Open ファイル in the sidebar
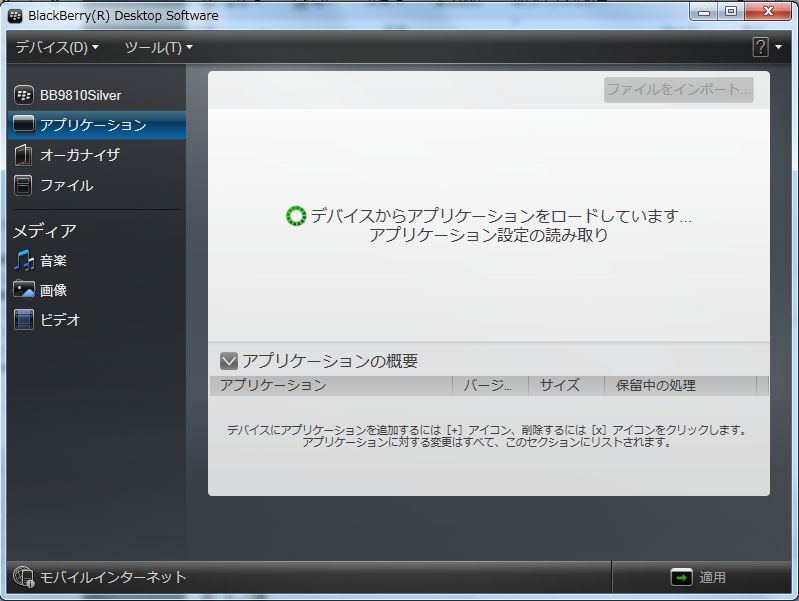 (97, 185)
